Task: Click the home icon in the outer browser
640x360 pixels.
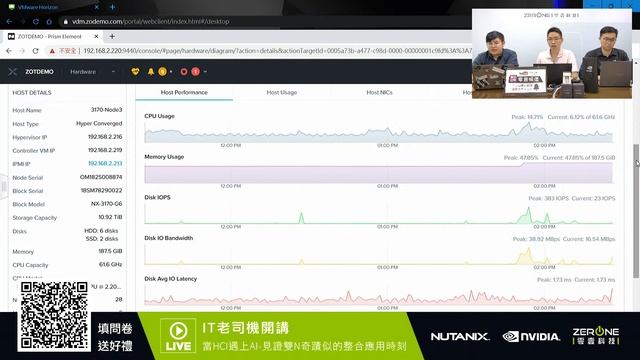Action: [49, 21]
